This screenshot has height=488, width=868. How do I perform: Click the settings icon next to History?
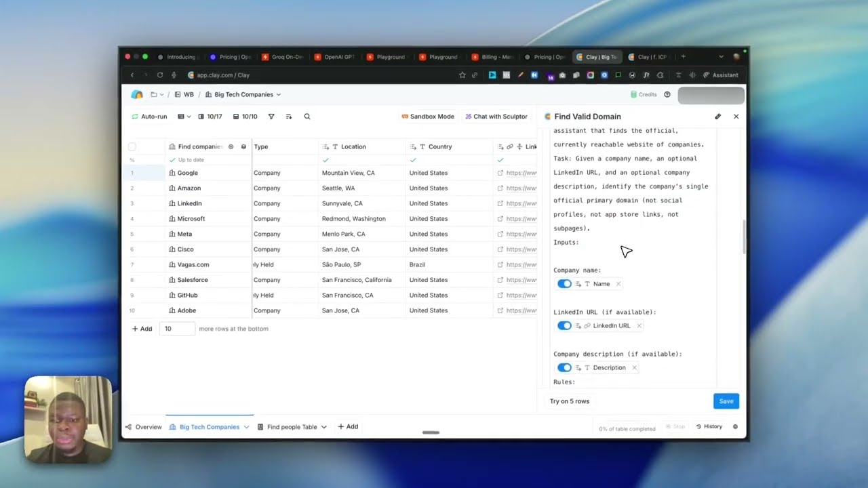tap(735, 426)
